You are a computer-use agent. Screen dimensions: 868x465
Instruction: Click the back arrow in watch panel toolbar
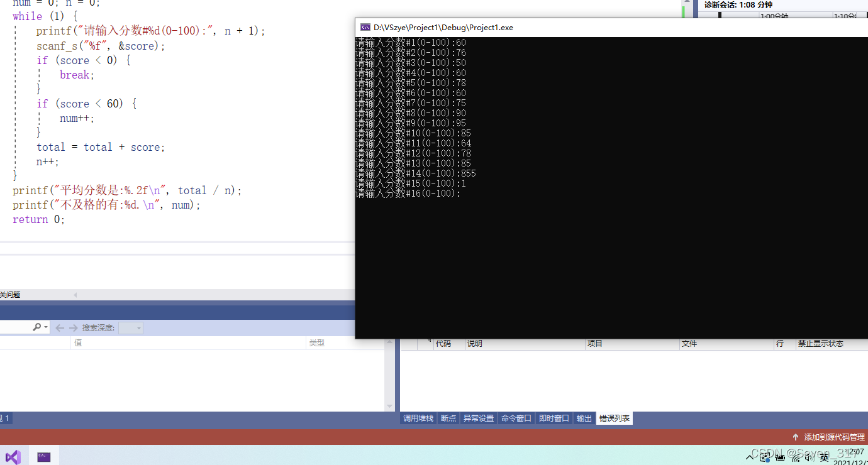click(x=60, y=328)
